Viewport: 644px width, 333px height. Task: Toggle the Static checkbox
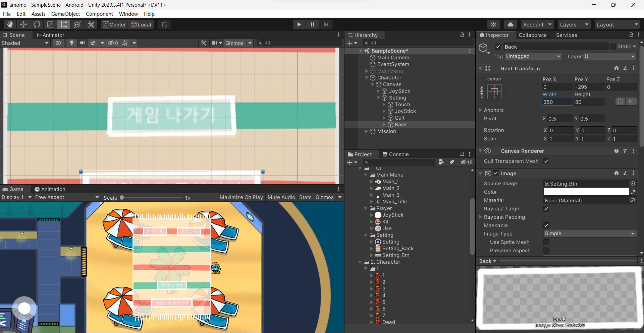[613, 47]
